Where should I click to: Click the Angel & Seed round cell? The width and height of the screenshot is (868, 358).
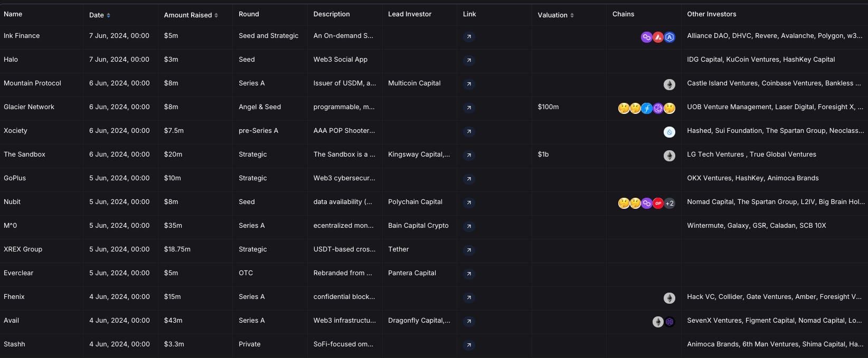click(260, 107)
